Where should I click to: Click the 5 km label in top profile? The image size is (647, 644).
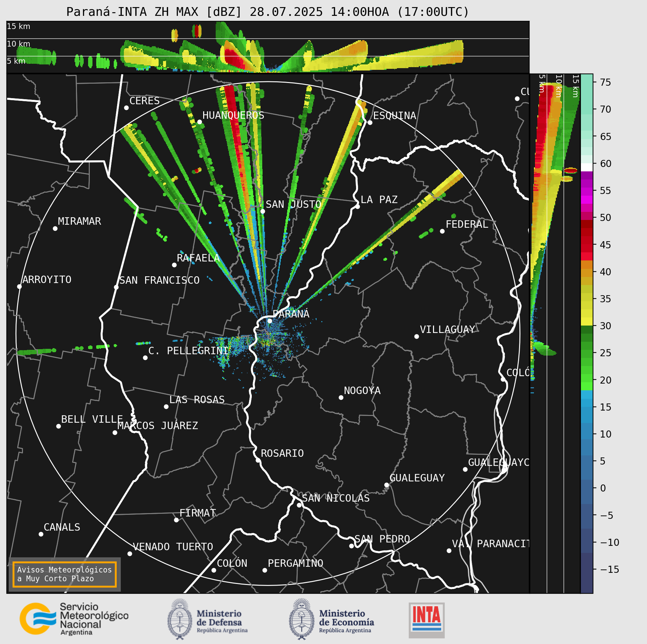[16, 61]
